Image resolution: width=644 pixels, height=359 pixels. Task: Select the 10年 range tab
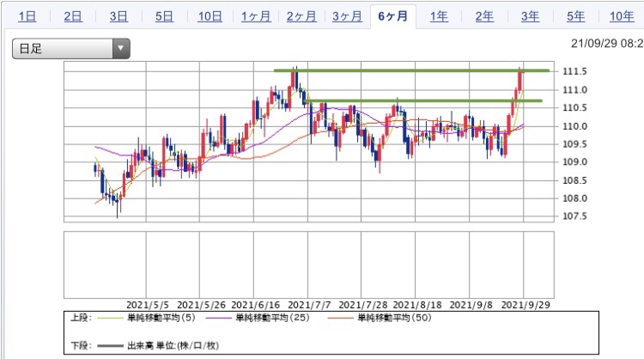point(622,17)
